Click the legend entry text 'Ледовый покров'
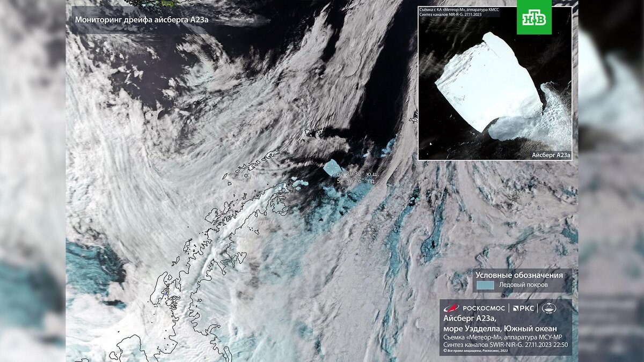This screenshot has width=644, height=362. coord(523,285)
